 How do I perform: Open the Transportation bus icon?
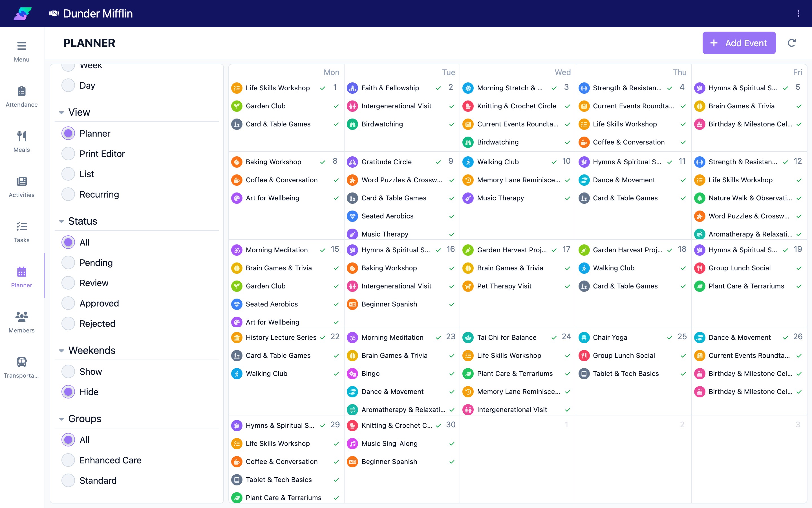pyautogui.click(x=21, y=362)
